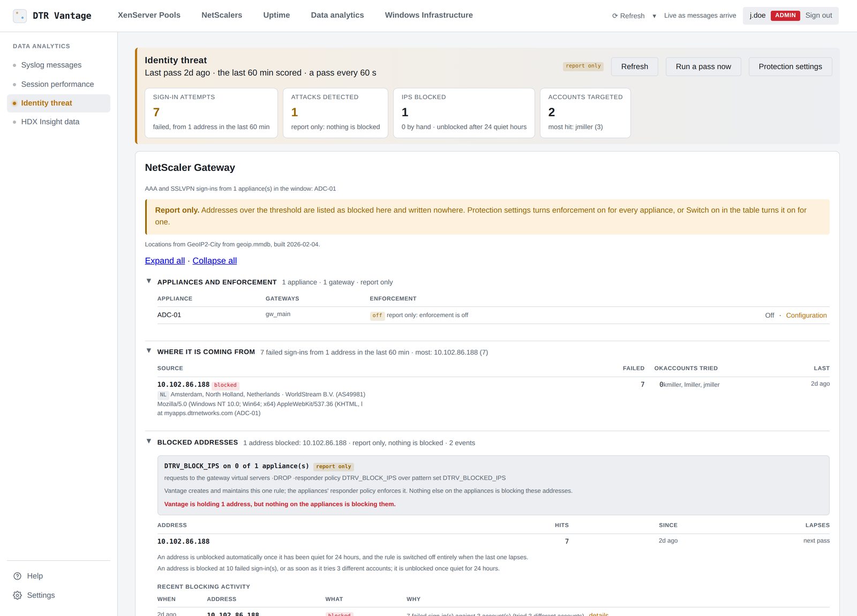Open the NetScalers tab
This screenshot has height=616, width=857.
(222, 15)
